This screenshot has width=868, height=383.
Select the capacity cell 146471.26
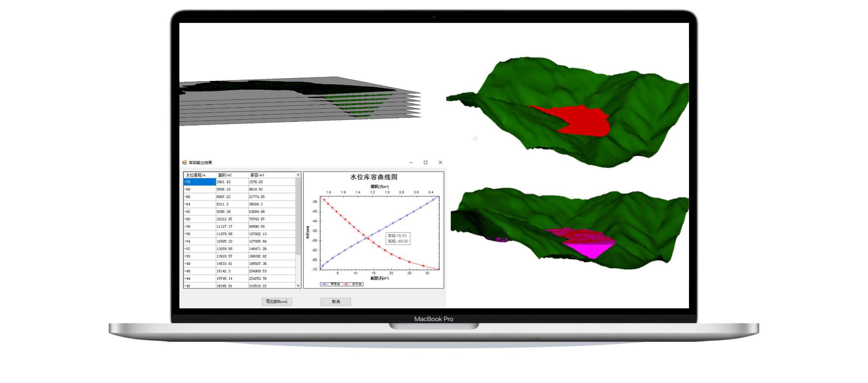[x=272, y=249]
